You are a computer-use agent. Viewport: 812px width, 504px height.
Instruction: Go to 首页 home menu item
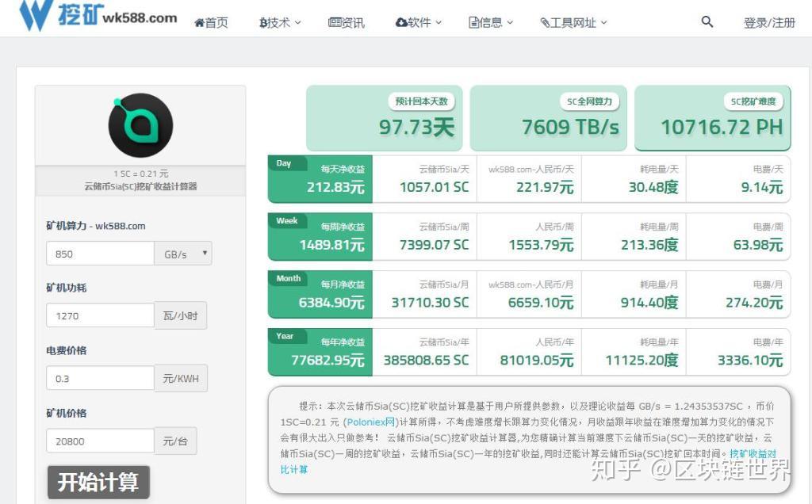(x=211, y=23)
